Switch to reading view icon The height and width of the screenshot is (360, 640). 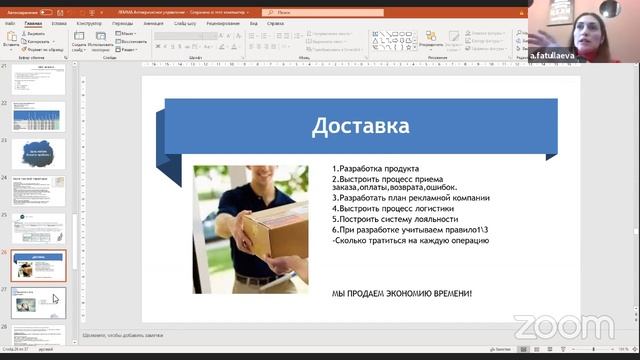point(550,349)
